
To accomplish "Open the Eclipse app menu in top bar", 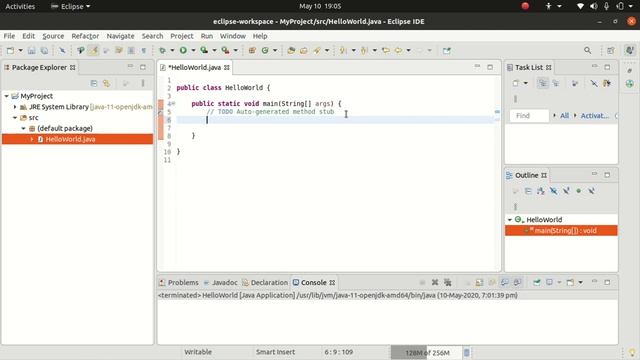I will 70,6.
